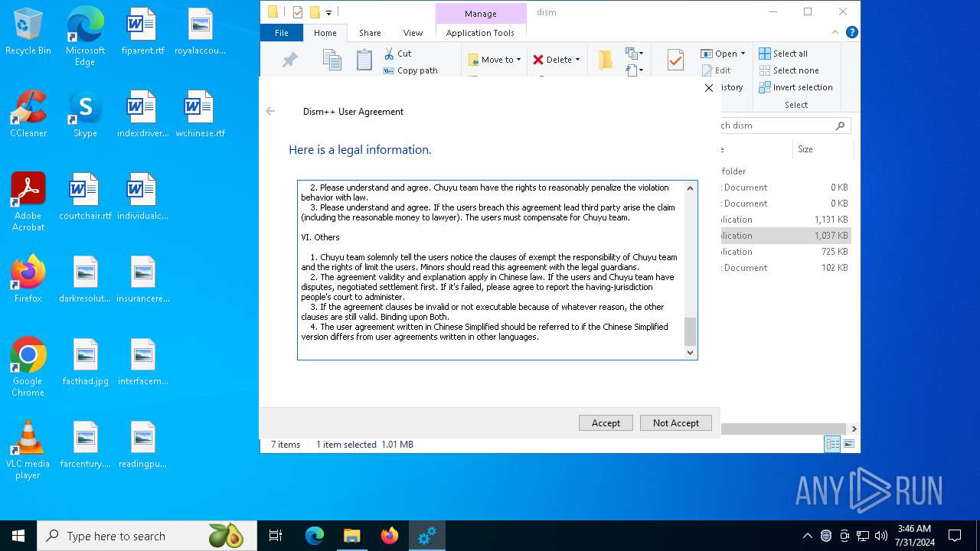Click the Dism++ gears taskbar icon

pyautogui.click(x=426, y=536)
